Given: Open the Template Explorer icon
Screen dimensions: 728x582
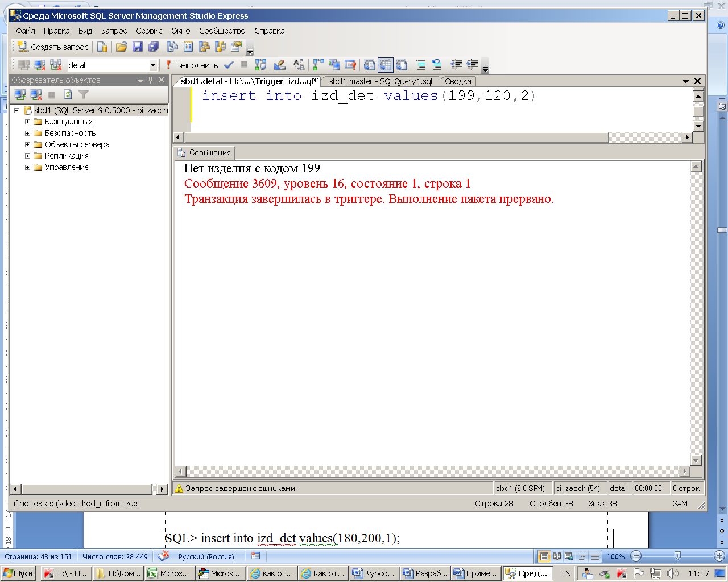Looking at the screenshot, I should click(x=221, y=47).
